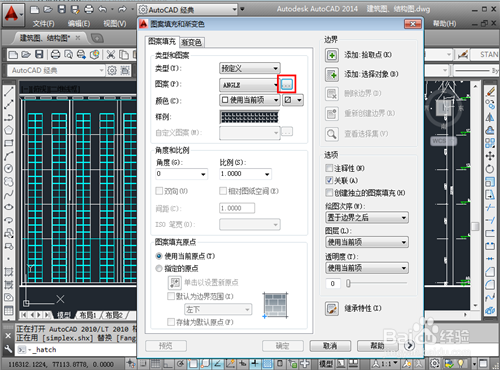Image resolution: width=500 pixels, height=370 pixels.
Task: Open the Help 帮助(H) menu
Action: coord(444,23)
